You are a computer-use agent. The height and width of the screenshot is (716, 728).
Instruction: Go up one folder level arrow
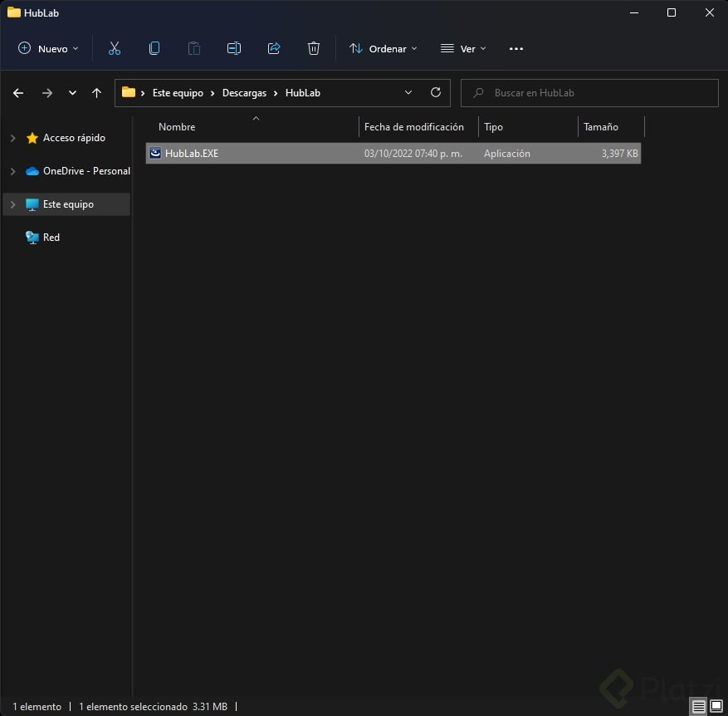click(x=96, y=93)
